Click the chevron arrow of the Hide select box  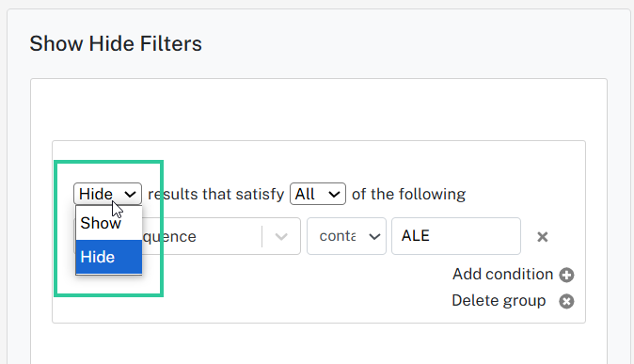pos(130,195)
